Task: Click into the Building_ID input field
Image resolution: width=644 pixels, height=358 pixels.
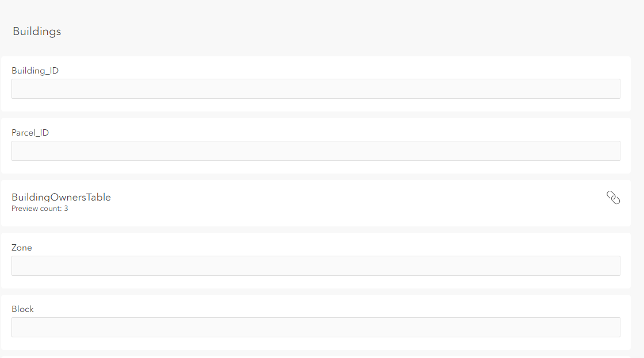Action: point(316,89)
